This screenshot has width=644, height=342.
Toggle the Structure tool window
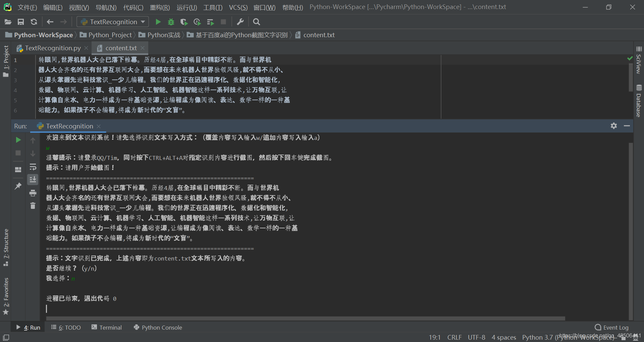(x=6, y=247)
